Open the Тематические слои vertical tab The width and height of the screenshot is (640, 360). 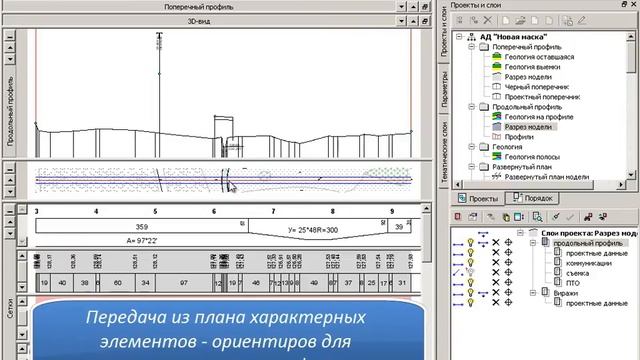(x=444, y=152)
